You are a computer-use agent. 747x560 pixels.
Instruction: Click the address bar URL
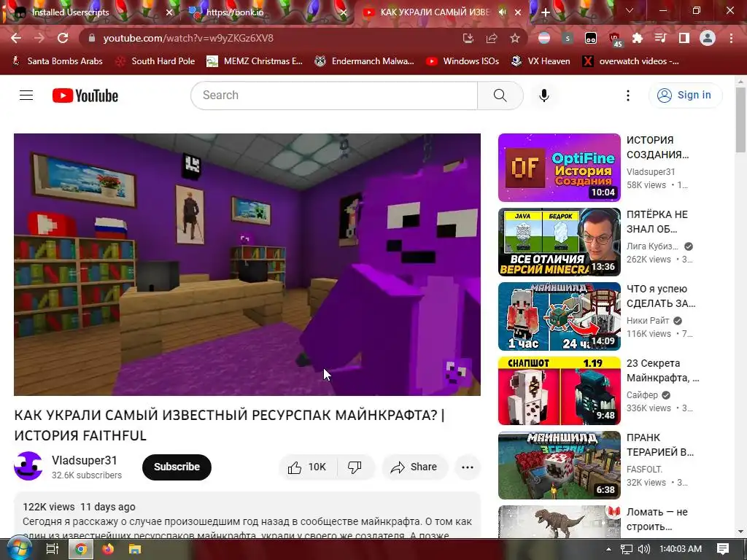(188, 38)
